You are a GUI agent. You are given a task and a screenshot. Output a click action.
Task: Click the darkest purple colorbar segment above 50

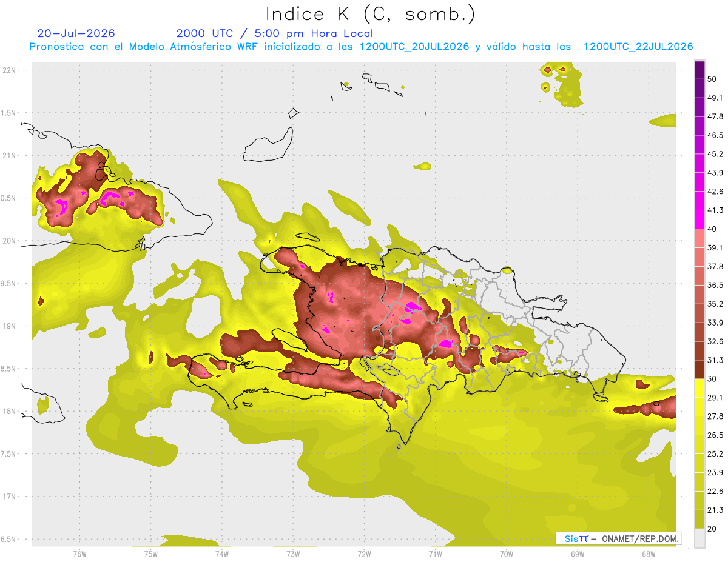click(x=700, y=70)
